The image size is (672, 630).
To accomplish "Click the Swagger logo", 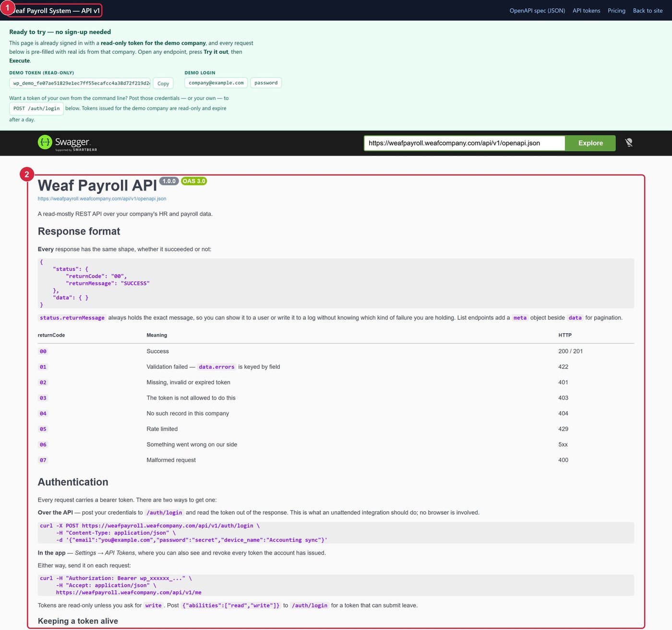I will (67, 143).
